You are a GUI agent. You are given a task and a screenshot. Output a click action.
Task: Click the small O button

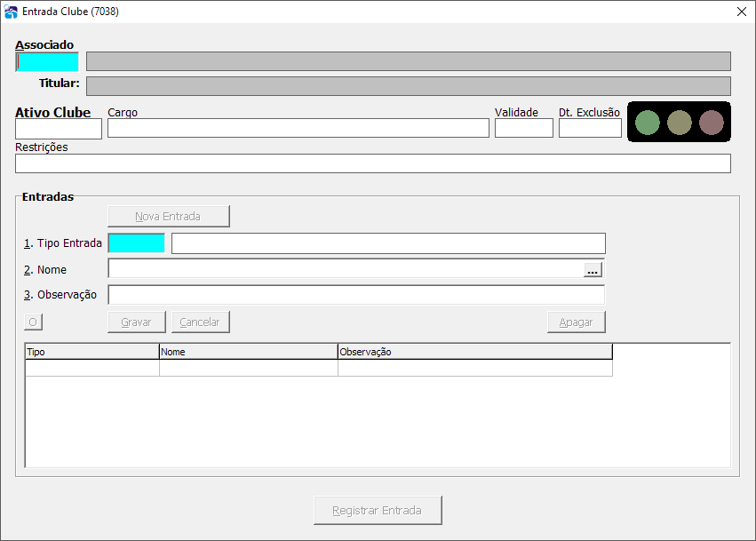pos(33,322)
